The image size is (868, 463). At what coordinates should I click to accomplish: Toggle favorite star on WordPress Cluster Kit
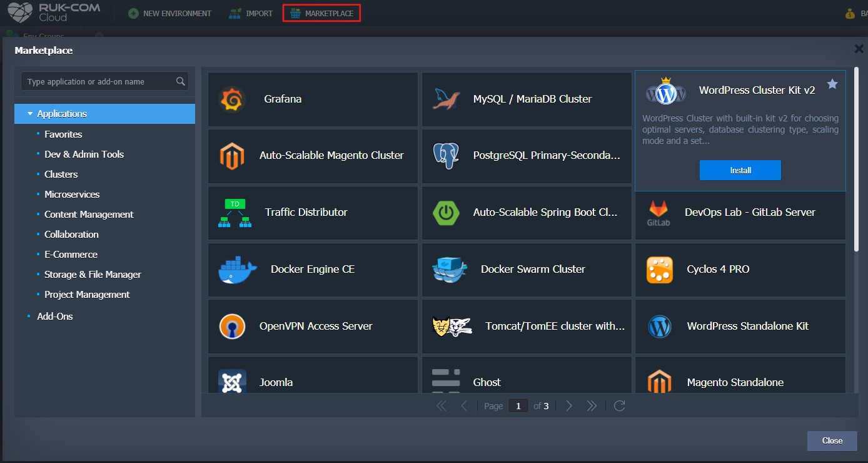(832, 84)
